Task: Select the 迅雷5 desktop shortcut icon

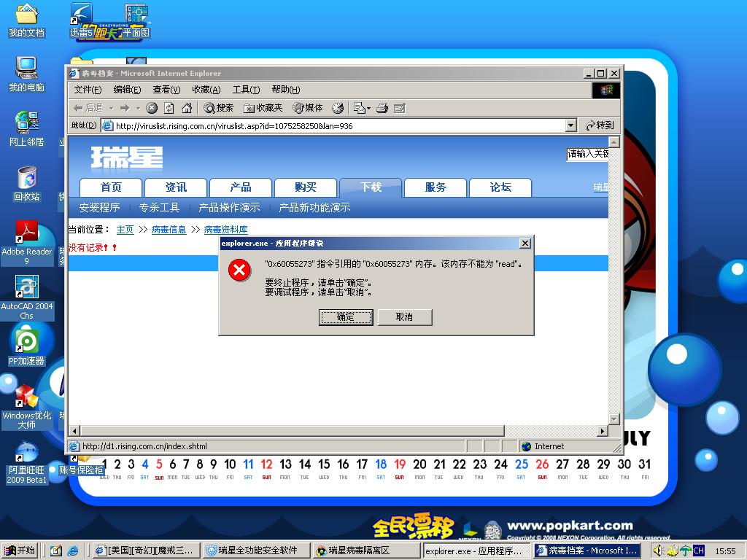Action: [x=81, y=21]
